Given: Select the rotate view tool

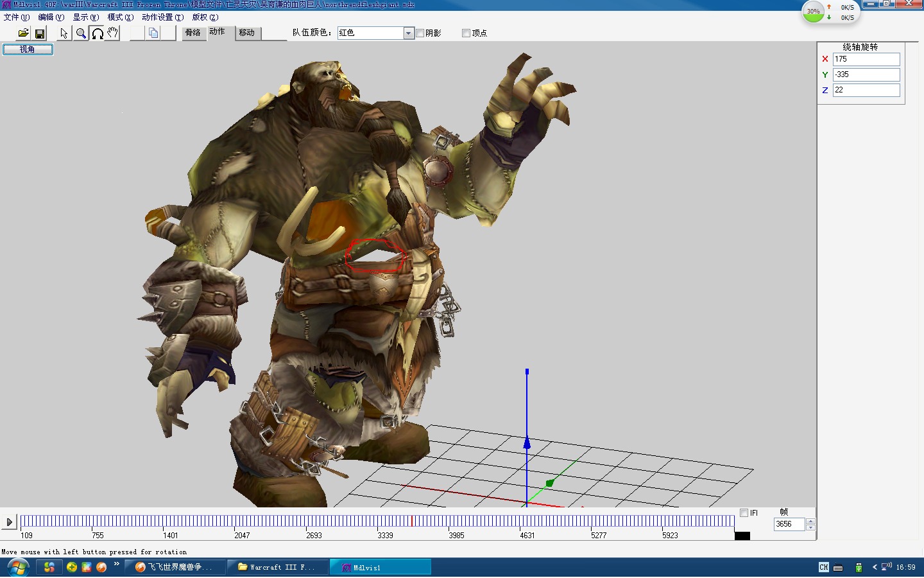Looking at the screenshot, I should pyautogui.click(x=97, y=33).
